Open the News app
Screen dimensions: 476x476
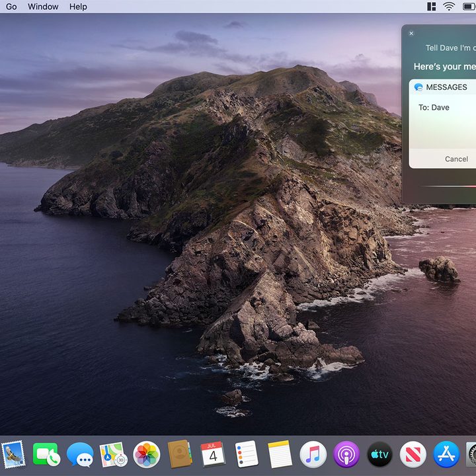(x=413, y=454)
